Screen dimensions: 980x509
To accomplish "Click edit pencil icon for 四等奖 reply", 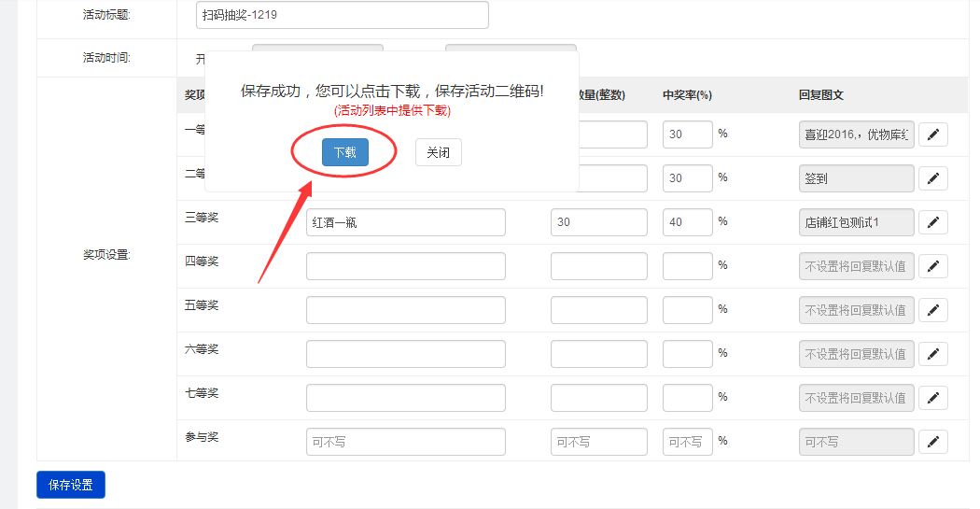I will coord(932,266).
